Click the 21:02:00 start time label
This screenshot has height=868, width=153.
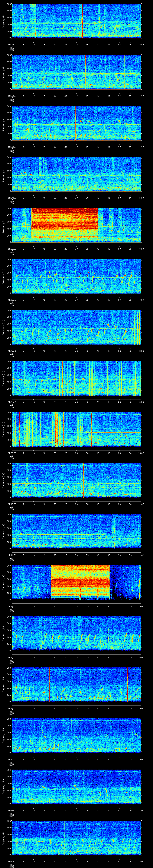pos(12,96)
